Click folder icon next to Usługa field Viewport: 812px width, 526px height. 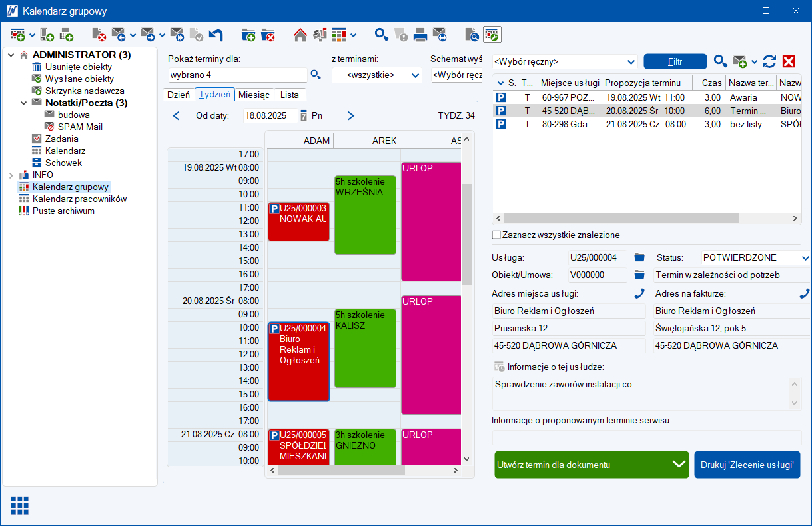click(x=639, y=257)
